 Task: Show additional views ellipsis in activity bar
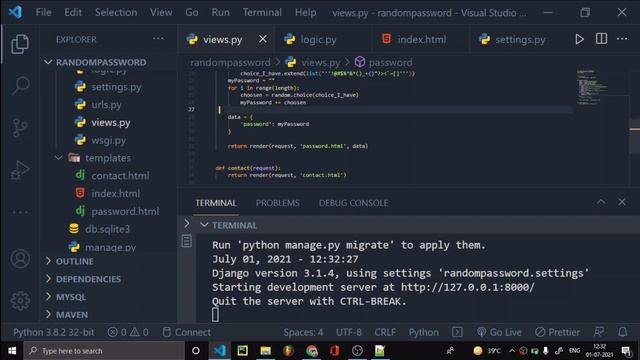coord(20,212)
